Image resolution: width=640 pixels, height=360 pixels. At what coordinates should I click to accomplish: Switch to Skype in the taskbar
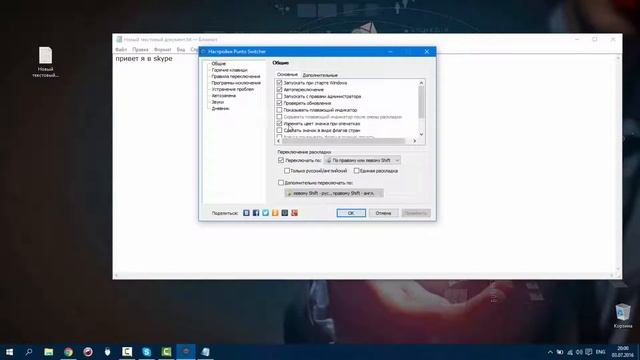(x=147, y=352)
